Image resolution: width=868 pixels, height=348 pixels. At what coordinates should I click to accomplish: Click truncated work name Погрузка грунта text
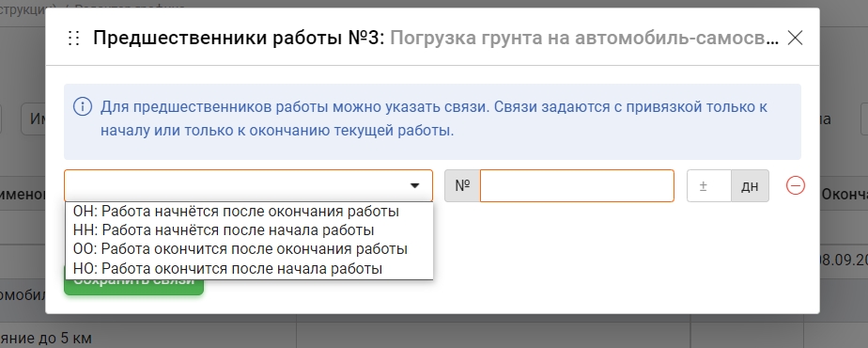[584, 38]
